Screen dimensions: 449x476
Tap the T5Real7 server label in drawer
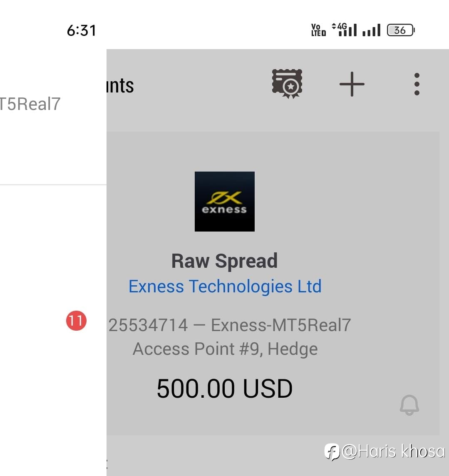tap(30, 104)
